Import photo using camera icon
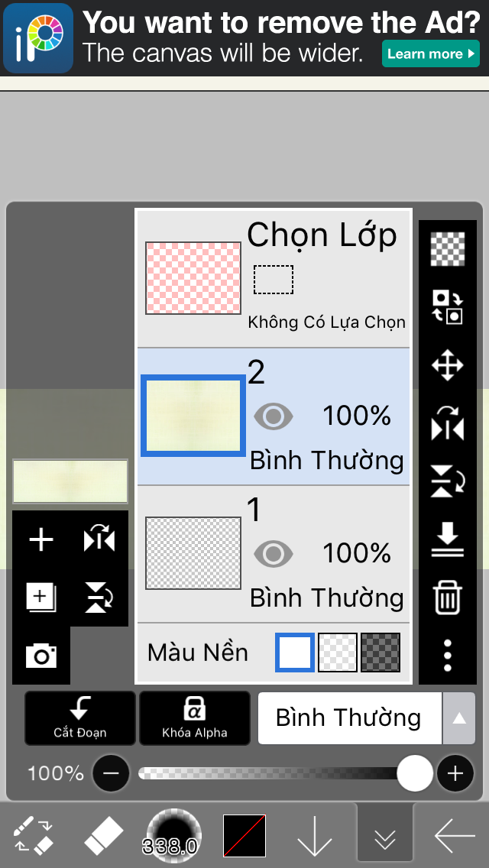Viewport: 489px width, 868px height. [41, 656]
